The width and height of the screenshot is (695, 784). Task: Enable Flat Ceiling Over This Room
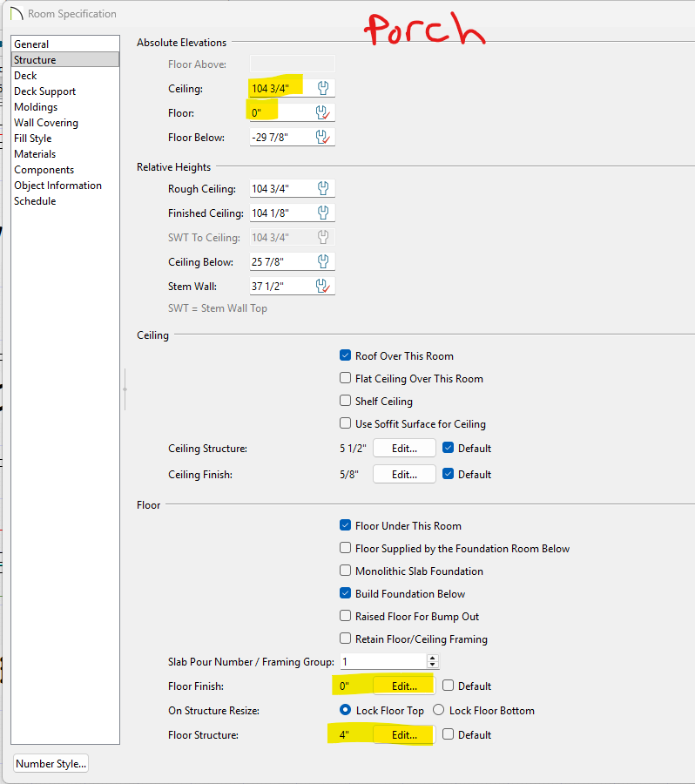pyautogui.click(x=346, y=379)
